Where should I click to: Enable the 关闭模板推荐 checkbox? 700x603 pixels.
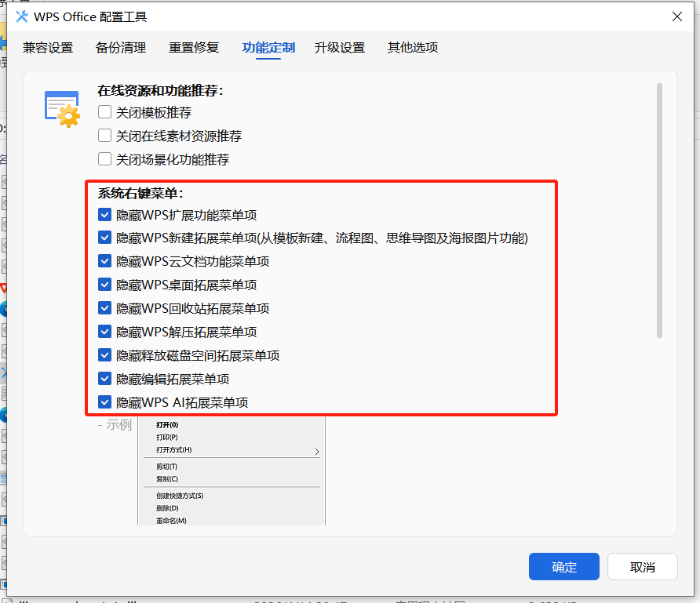click(104, 112)
